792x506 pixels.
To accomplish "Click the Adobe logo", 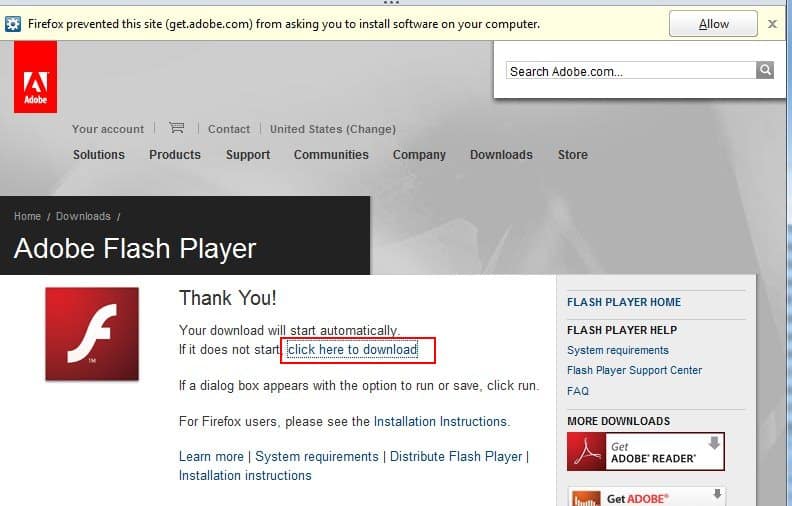I will click(x=35, y=77).
